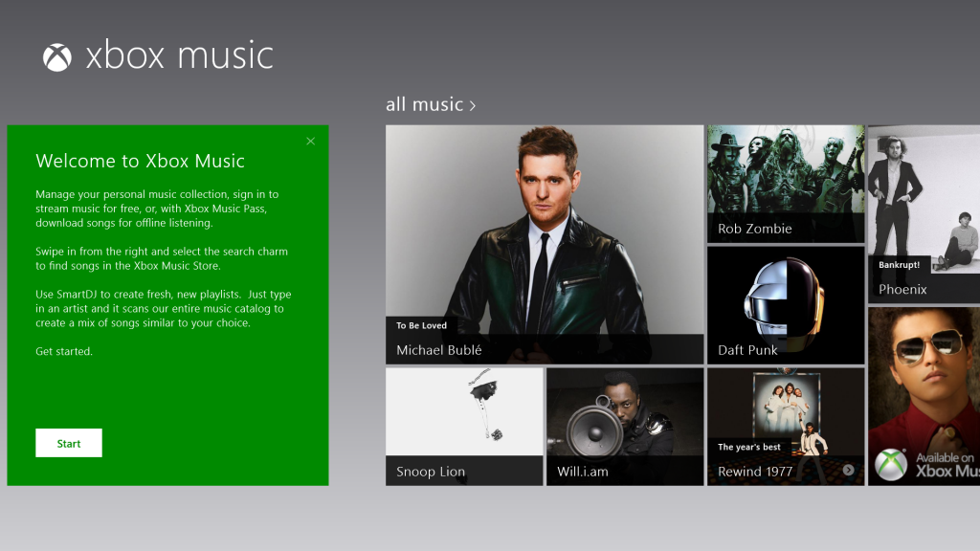Click The year's best label

pyautogui.click(x=748, y=447)
